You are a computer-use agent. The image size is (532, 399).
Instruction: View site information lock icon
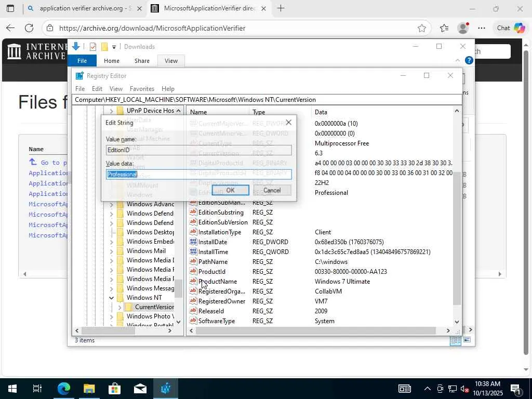point(50,28)
